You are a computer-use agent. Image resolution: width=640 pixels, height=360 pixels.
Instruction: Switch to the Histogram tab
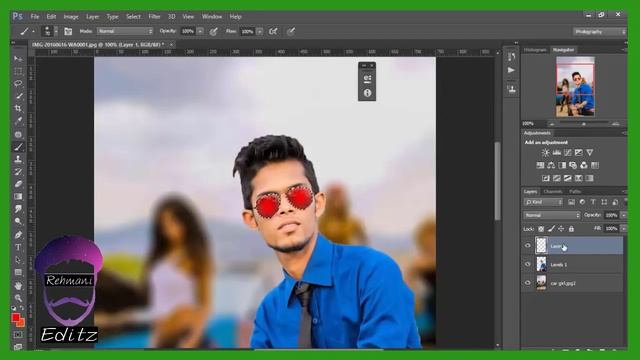(535, 50)
